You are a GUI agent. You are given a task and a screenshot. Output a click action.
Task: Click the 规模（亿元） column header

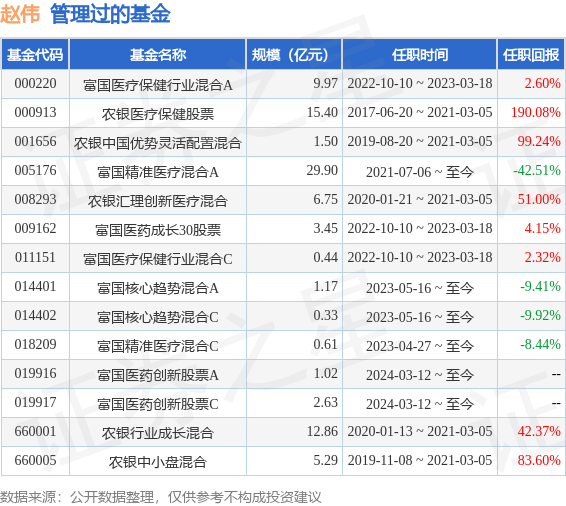point(293,55)
